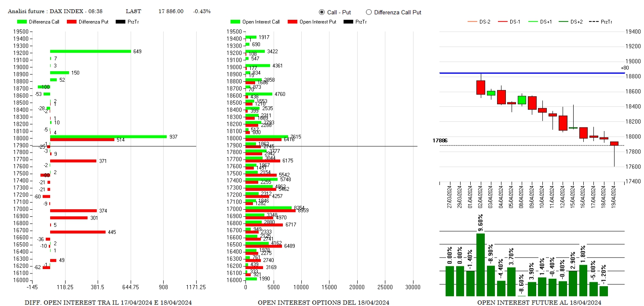Click the 514 put difference bar value
This screenshot has width=644, height=306.
(x=121, y=140)
